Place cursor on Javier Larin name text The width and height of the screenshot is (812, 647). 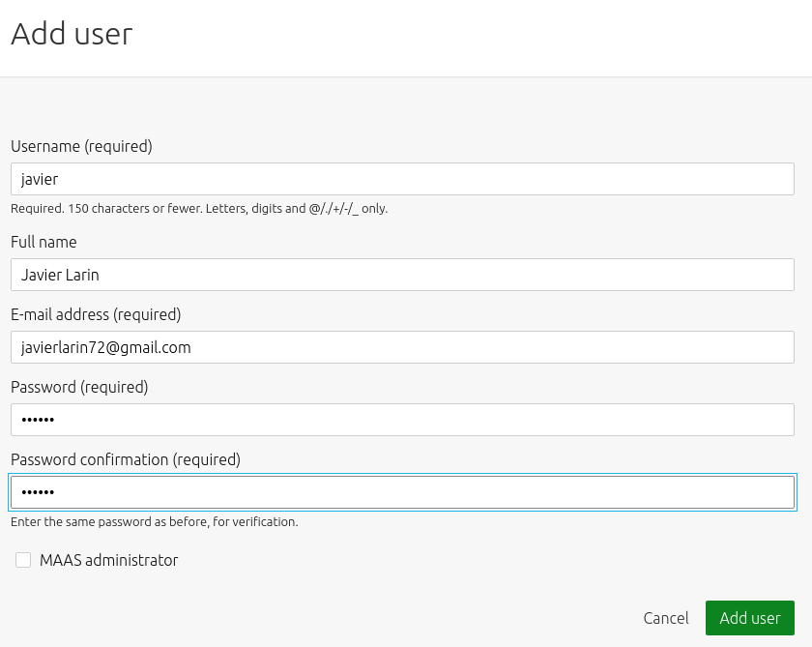click(60, 275)
